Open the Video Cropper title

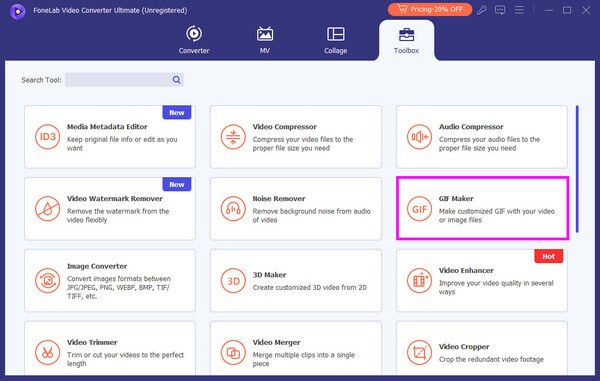464,347
